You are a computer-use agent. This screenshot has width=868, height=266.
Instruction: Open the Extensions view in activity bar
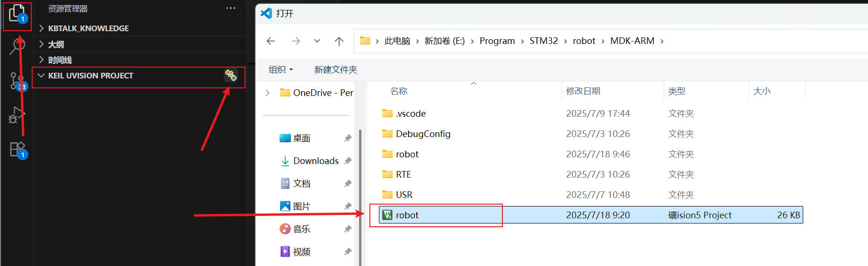[18, 150]
